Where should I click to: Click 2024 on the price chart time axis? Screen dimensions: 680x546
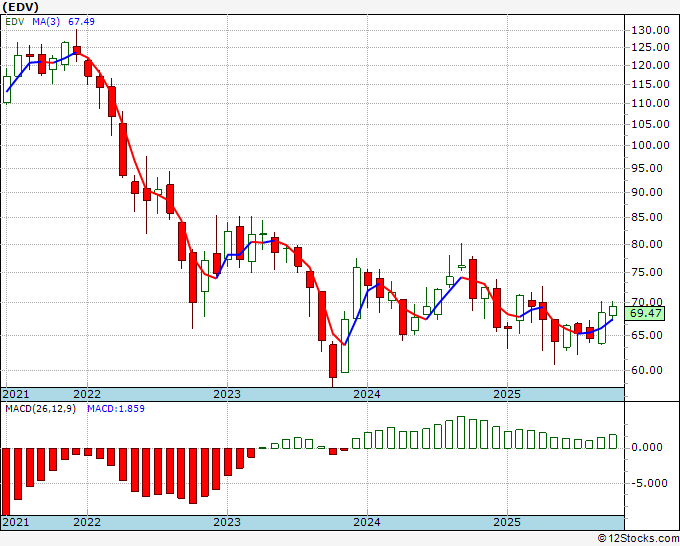click(367, 394)
